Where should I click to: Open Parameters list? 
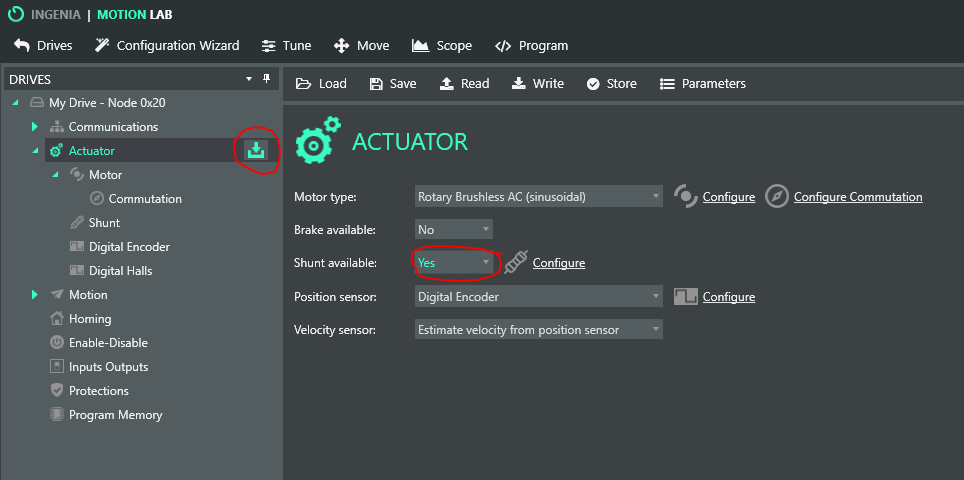(703, 83)
